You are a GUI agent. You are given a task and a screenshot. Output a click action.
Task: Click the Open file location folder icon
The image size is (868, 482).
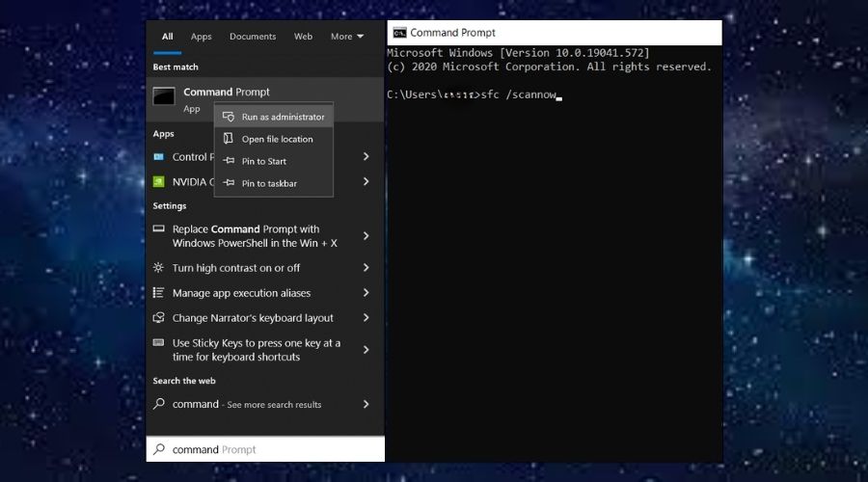(x=228, y=139)
